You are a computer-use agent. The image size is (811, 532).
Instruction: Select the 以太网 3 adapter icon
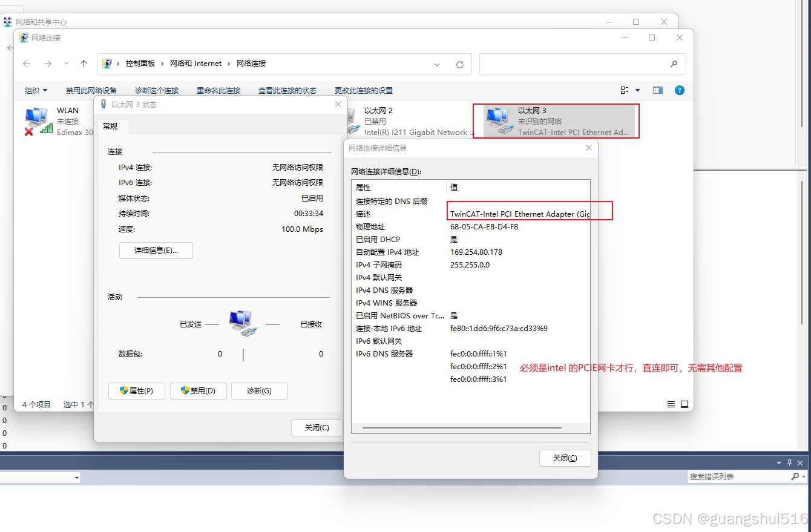tap(499, 121)
